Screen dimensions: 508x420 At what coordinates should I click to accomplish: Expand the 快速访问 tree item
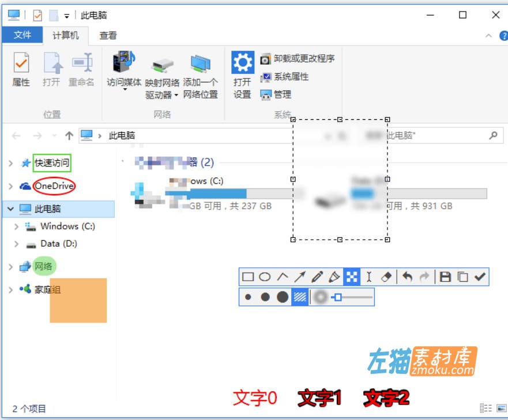click(10, 163)
